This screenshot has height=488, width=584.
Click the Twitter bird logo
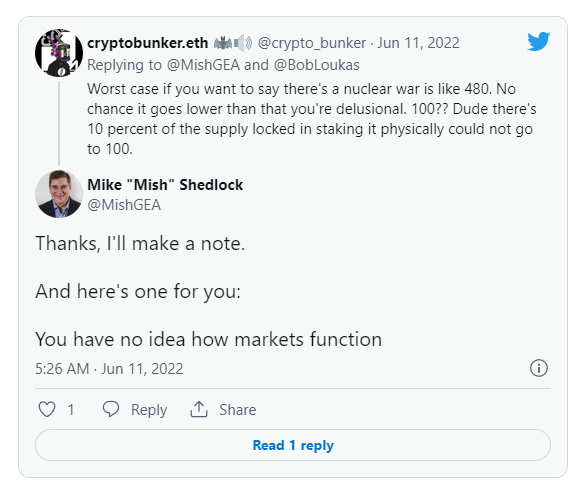[x=539, y=41]
